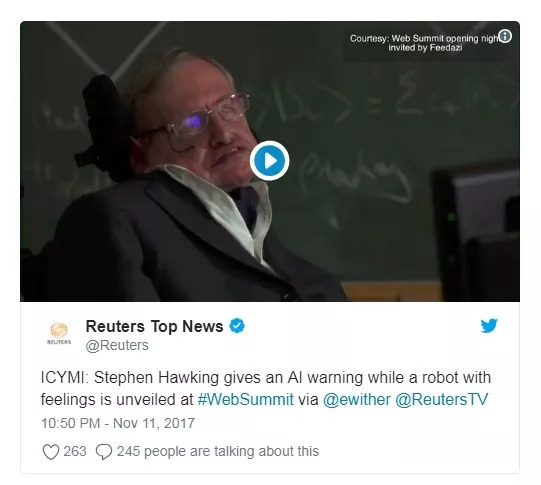Open the @ReutersTV mention

click(442, 399)
